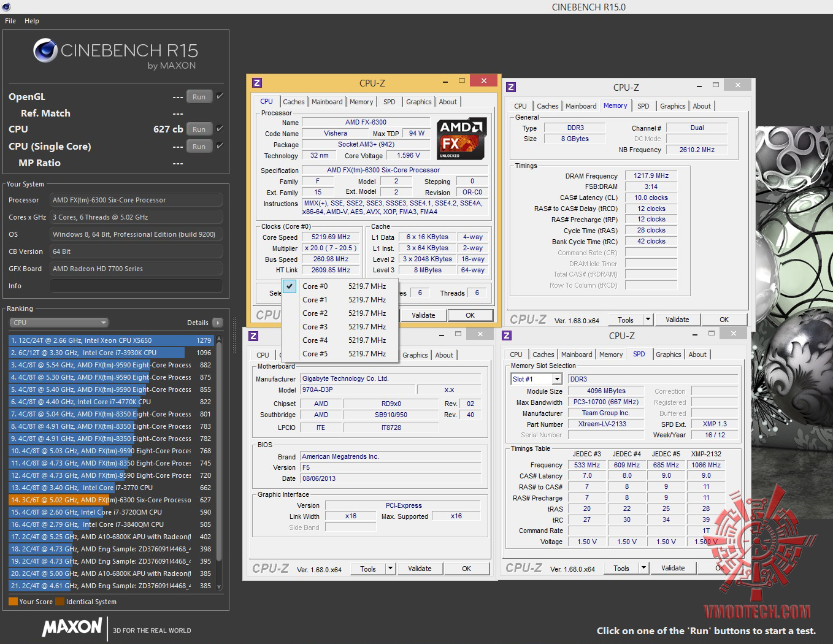Click the Z icon of the CPU-Z Mainboard window
The height and width of the screenshot is (644, 833).
(x=253, y=336)
